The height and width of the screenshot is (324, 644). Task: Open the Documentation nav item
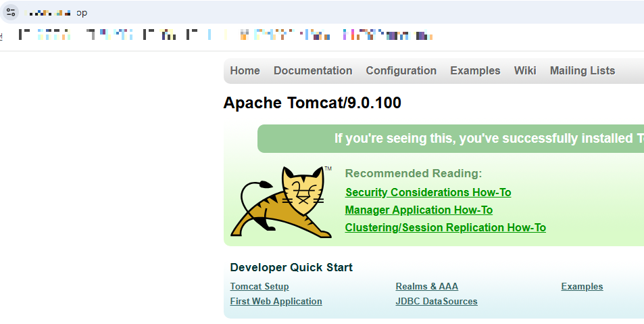point(313,71)
